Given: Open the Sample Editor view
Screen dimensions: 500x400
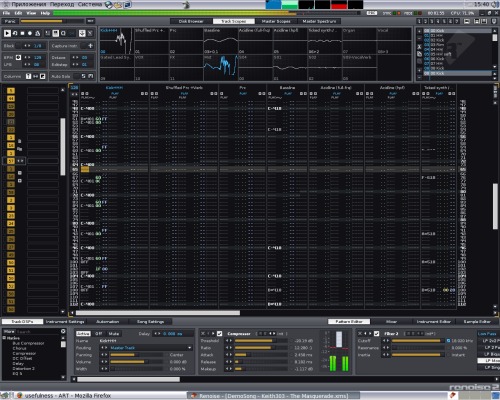Looking at the screenshot, I should [477, 322].
